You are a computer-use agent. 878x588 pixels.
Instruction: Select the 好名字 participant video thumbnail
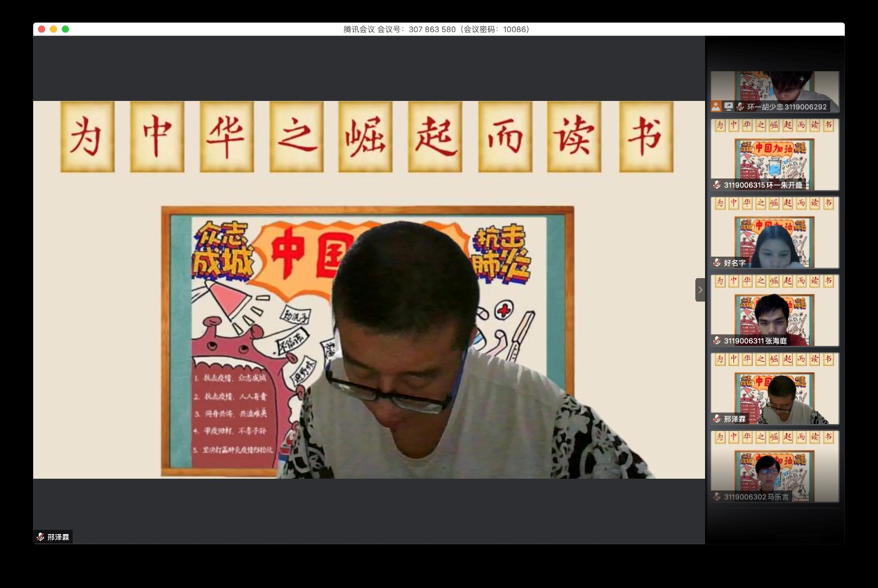pyautogui.click(x=774, y=232)
